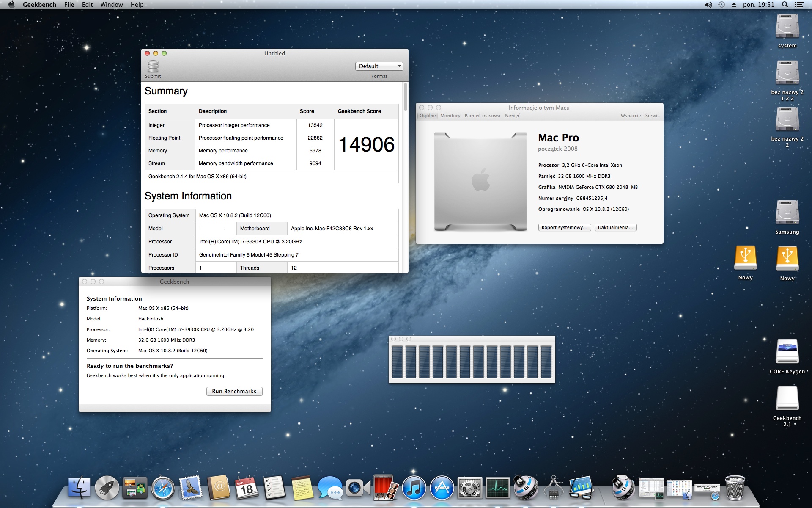Select the Ogólne tab
This screenshot has height=508, width=812.
click(x=428, y=116)
